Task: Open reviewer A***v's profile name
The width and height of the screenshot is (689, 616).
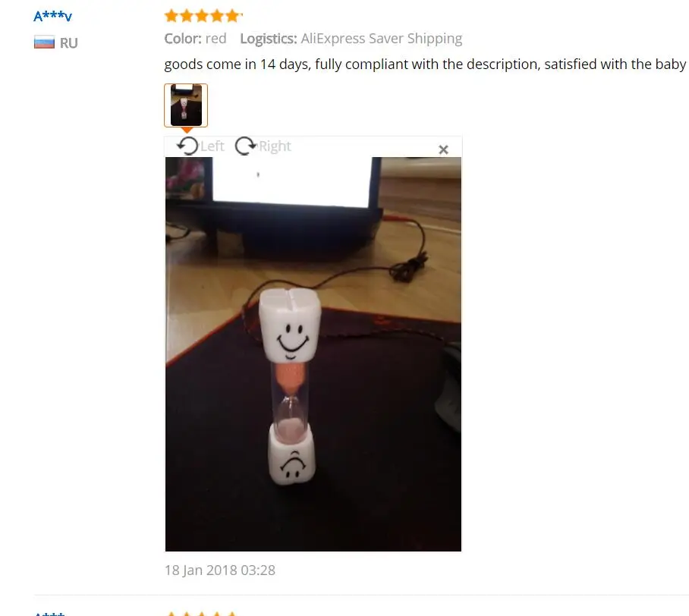Action: point(52,16)
